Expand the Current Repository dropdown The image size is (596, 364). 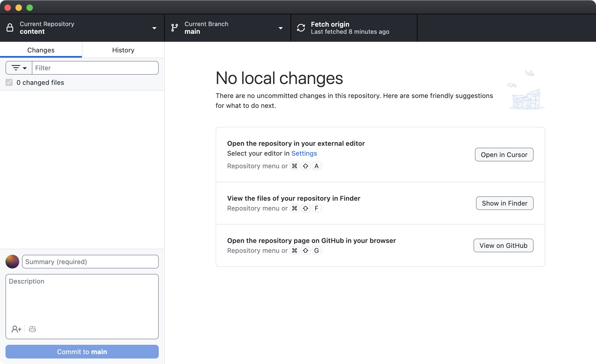tap(154, 28)
